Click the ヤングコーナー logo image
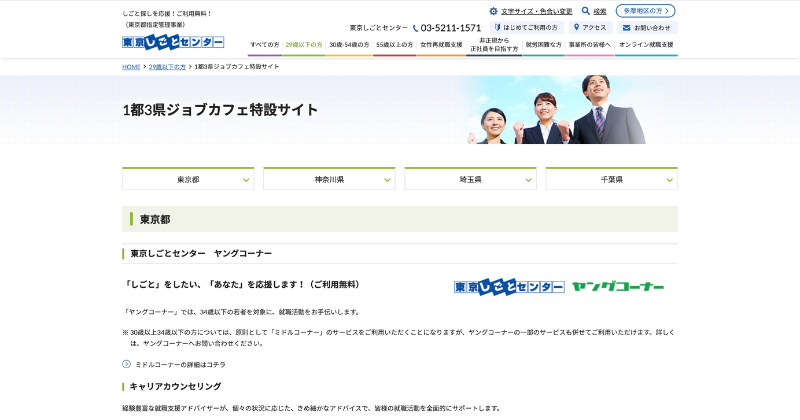 (618, 287)
